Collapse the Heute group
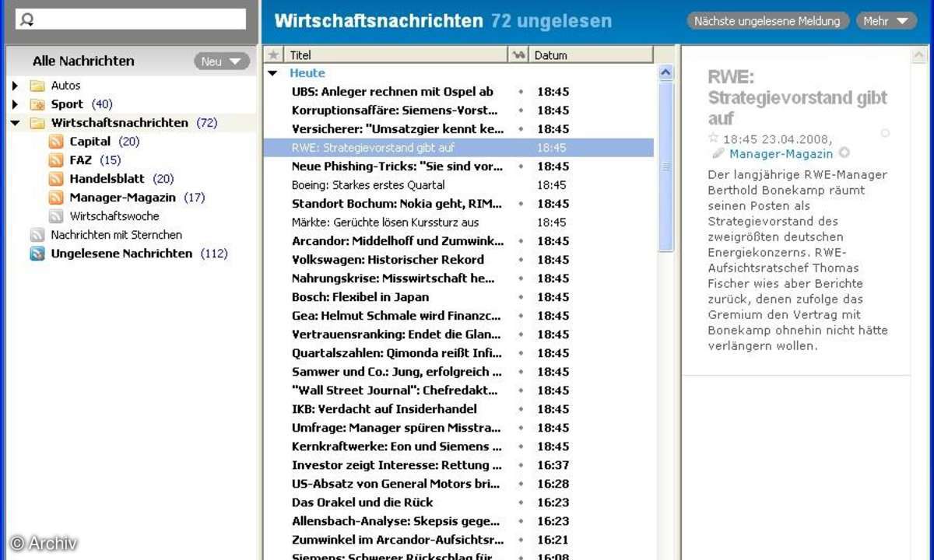This screenshot has width=934, height=560. [272, 73]
